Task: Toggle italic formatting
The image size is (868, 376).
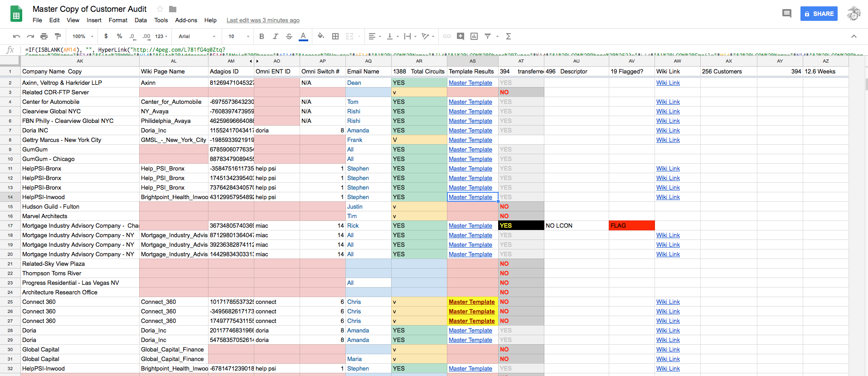Action: pyautogui.click(x=275, y=36)
